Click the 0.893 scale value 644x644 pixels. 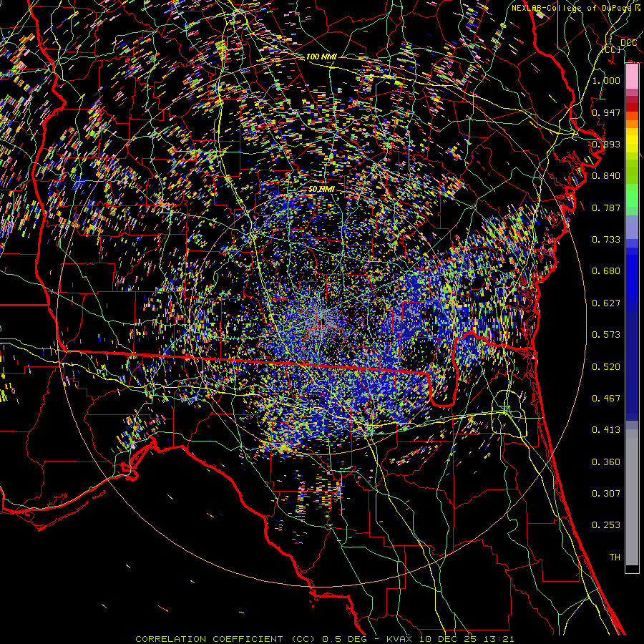pyautogui.click(x=606, y=144)
